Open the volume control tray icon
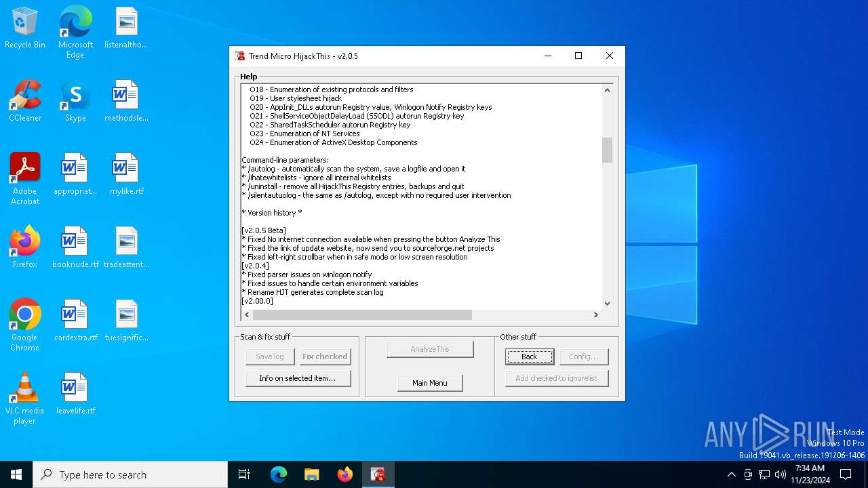This screenshot has height=488, width=868. (x=781, y=474)
